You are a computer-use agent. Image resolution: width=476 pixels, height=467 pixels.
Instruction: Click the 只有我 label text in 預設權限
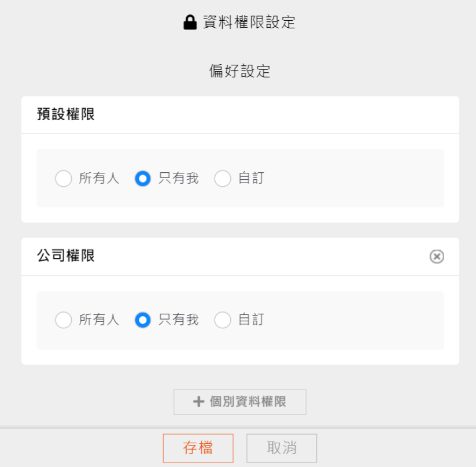[178, 179]
